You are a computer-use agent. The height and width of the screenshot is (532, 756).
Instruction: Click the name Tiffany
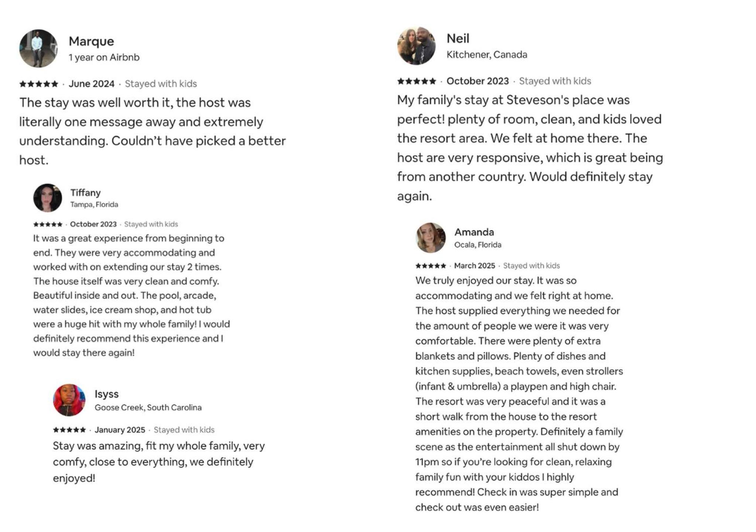(x=85, y=192)
